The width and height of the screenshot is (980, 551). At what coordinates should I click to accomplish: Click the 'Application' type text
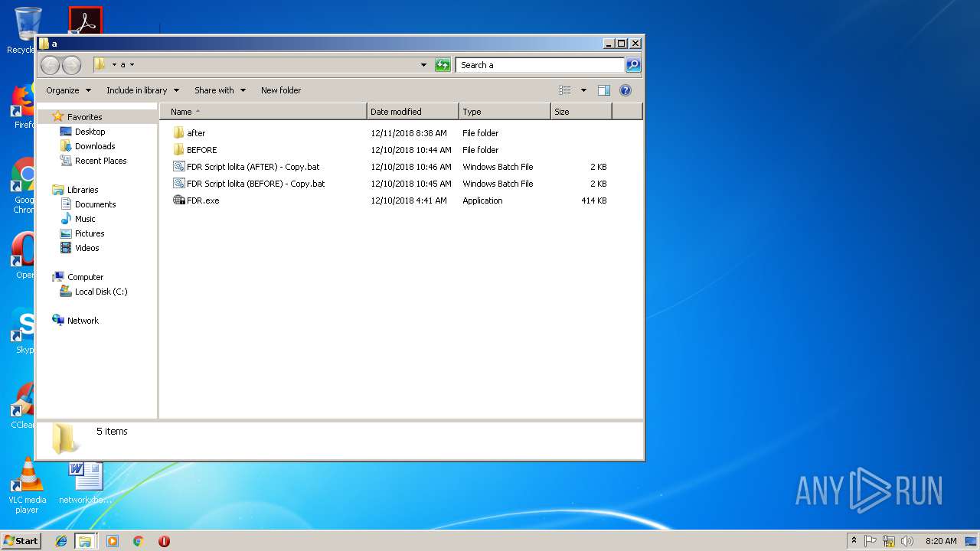click(x=482, y=201)
